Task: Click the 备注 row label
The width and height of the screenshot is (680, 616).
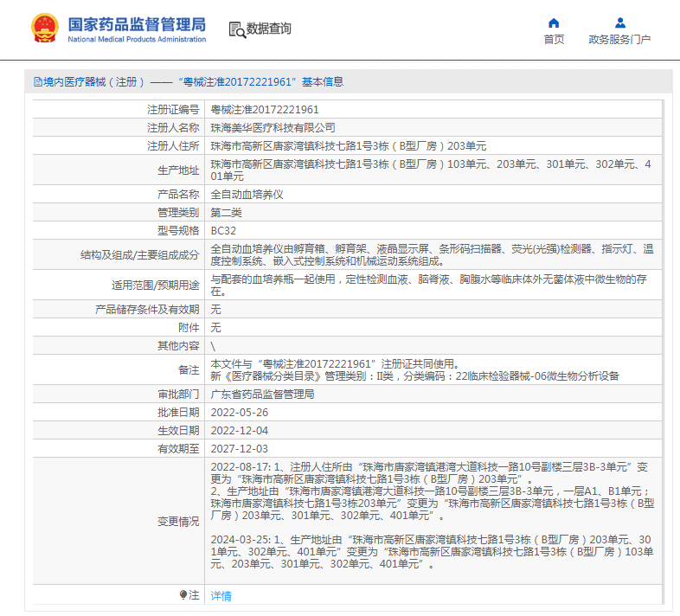Action: (x=189, y=370)
